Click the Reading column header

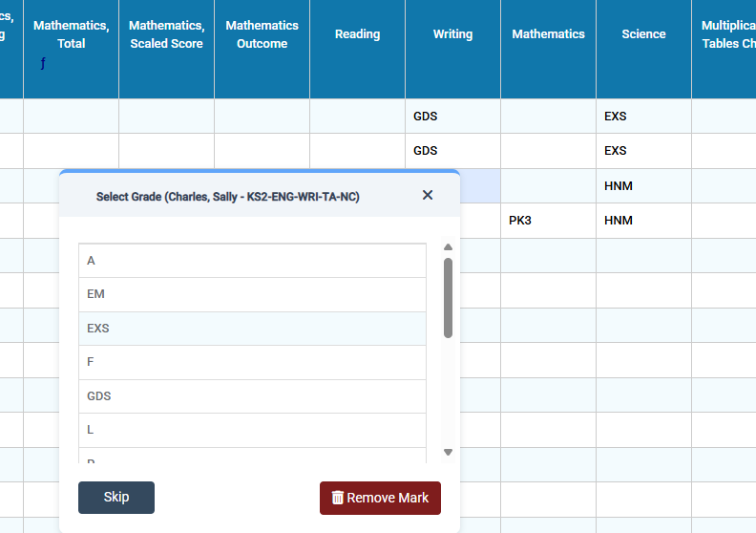click(x=357, y=34)
